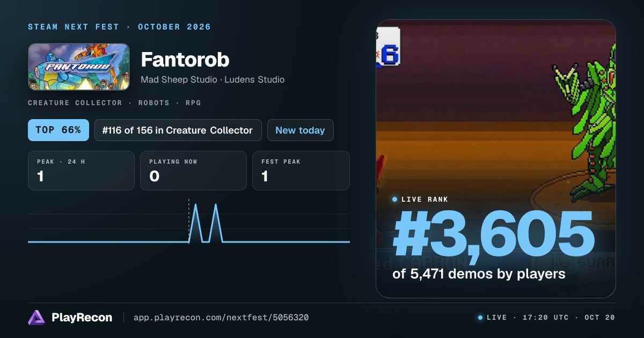Image resolution: width=644 pixels, height=338 pixels.
Task: Open app.playrecon.com/nextfest/5056320 link
Action: (221, 318)
